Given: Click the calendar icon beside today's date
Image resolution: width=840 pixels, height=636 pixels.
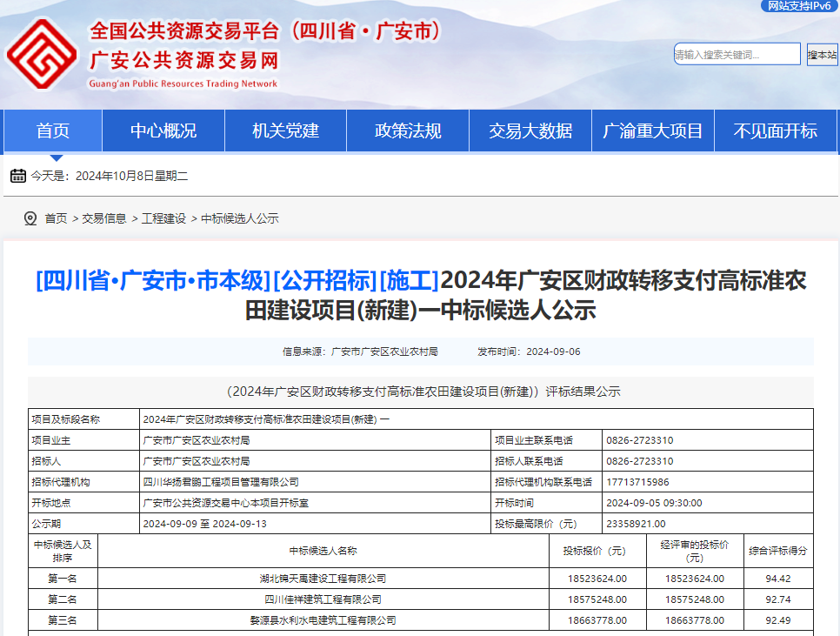Looking at the screenshot, I should pos(18,177).
